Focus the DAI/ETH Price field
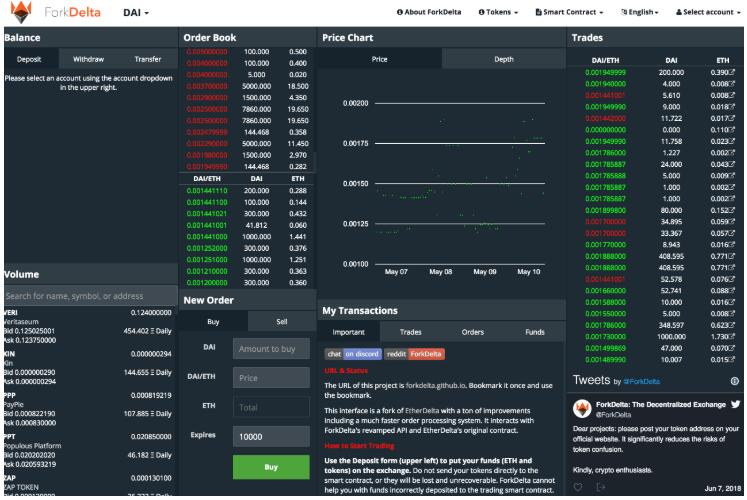Screen dimensions: 747x500 (x=271, y=378)
